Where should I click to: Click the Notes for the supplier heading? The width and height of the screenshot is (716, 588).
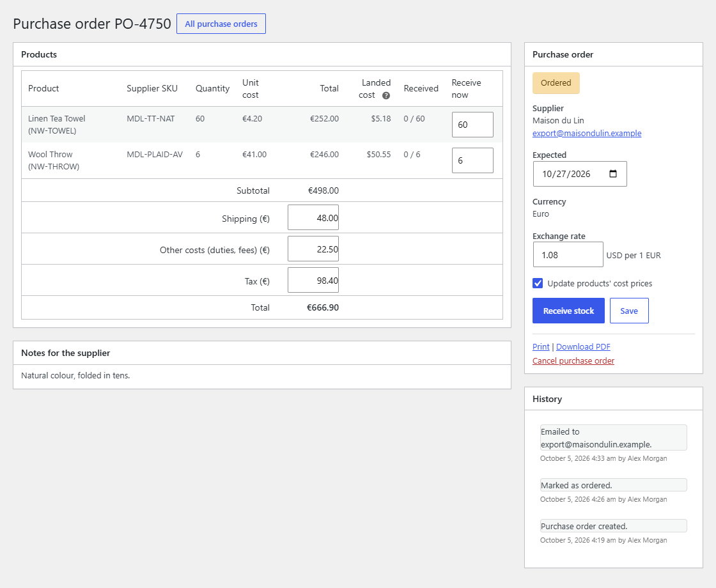click(65, 353)
